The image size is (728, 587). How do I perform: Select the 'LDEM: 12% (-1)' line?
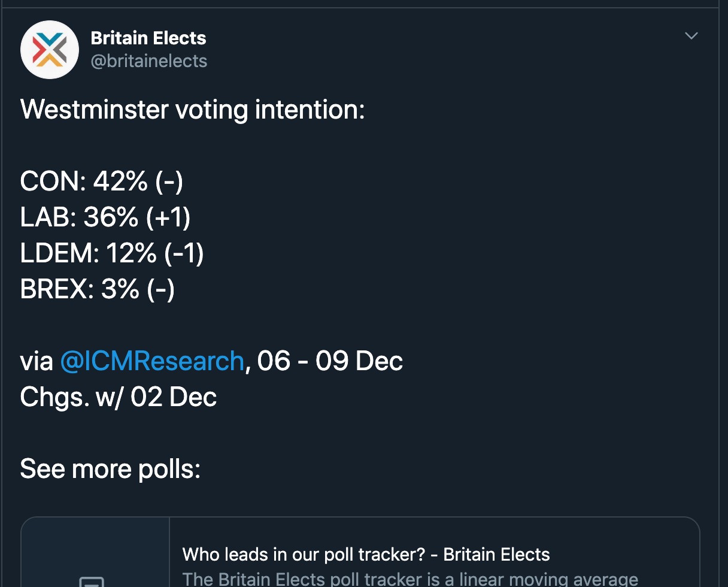tap(112, 253)
